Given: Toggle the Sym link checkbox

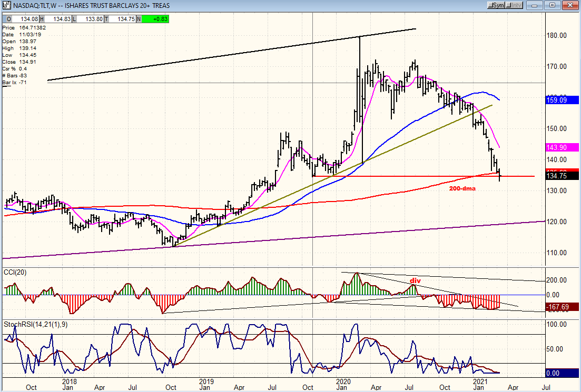Looking at the screenshot, I should pyautogui.click(x=496, y=5).
